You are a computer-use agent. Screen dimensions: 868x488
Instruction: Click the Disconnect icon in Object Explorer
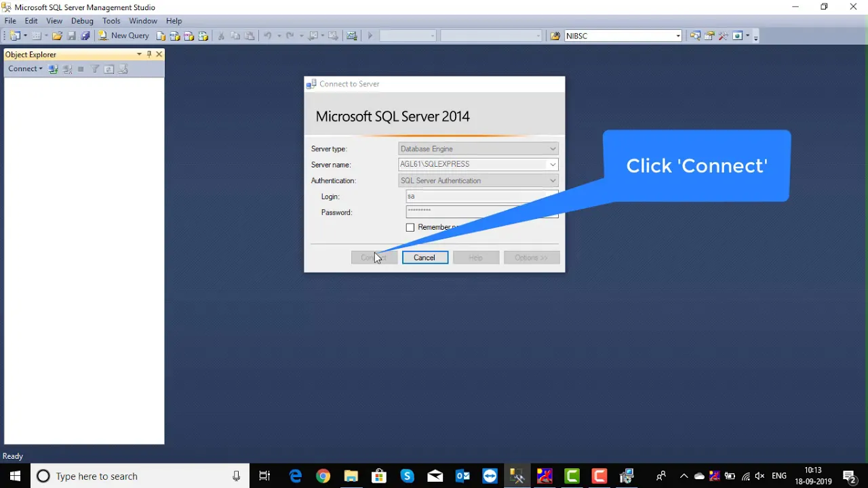[67, 69]
